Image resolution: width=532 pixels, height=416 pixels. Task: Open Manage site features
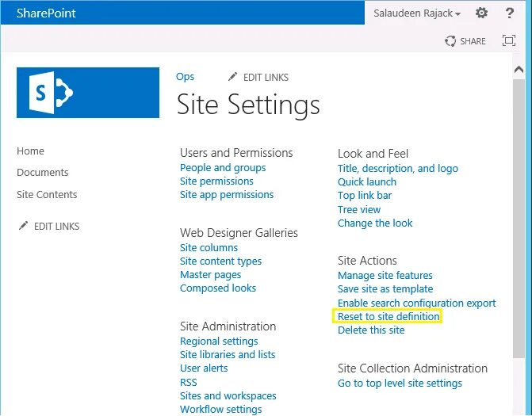click(x=385, y=276)
